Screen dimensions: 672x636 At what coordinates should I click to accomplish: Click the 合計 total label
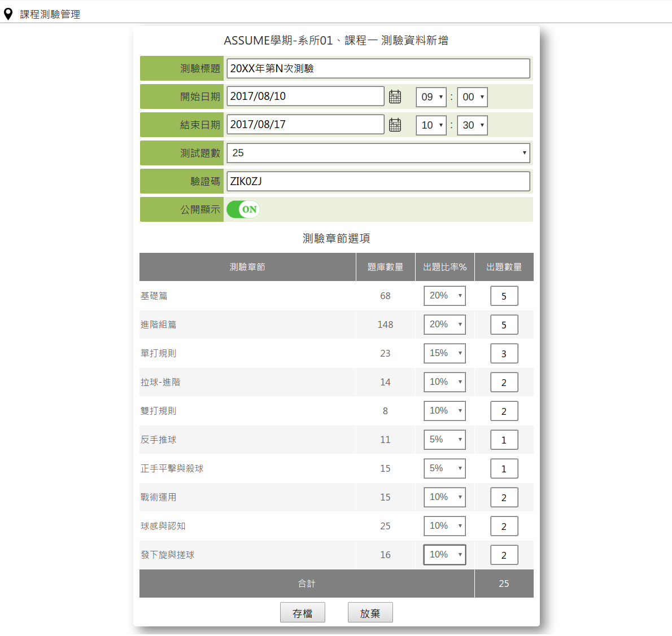pyautogui.click(x=307, y=584)
